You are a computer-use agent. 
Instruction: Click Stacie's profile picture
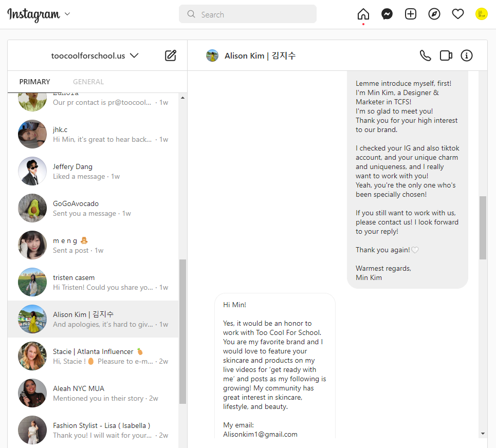coord(32,356)
